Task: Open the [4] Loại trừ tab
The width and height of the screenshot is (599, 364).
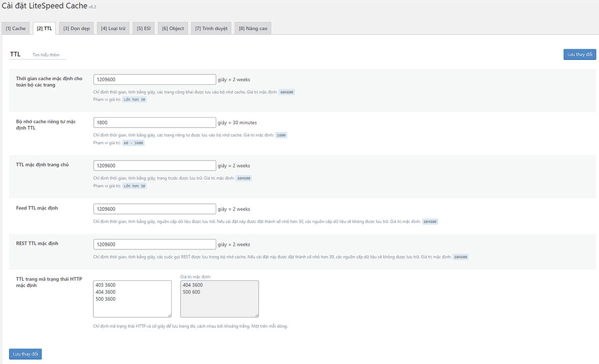Action: 113,28
